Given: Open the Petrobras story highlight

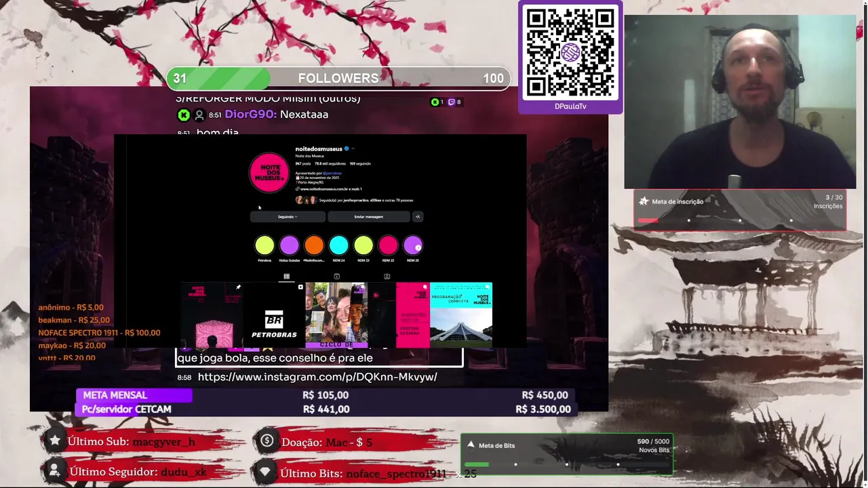Looking at the screenshot, I should 264,245.
